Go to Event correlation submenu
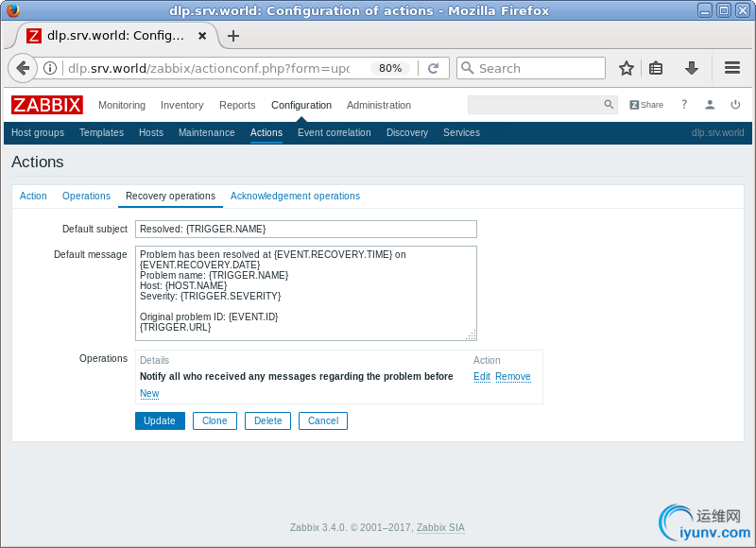 pyautogui.click(x=335, y=132)
